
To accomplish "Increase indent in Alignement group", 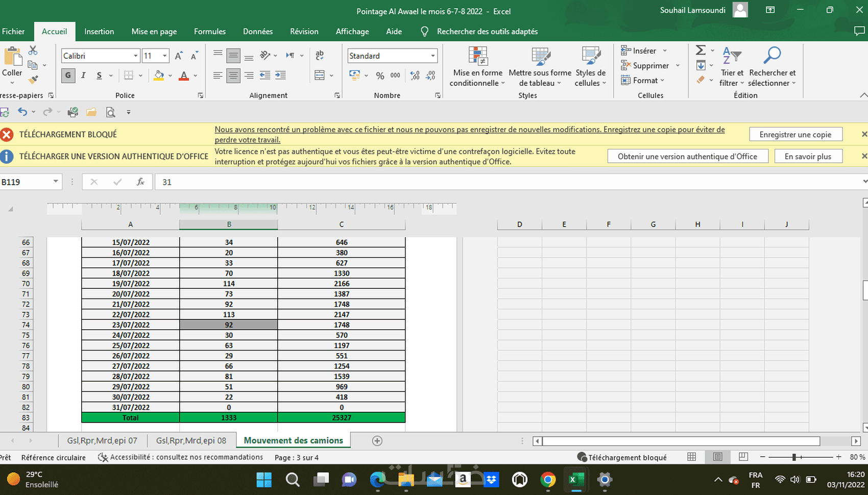I will (x=280, y=76).
